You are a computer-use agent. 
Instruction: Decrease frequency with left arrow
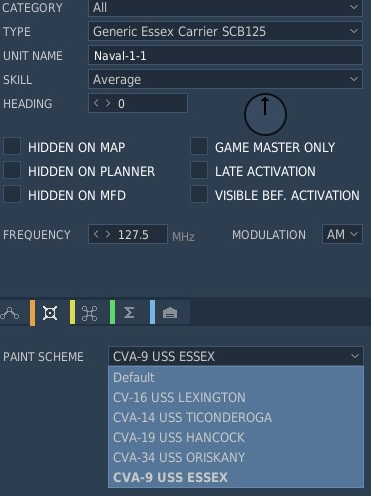click(x=96, y=234)
